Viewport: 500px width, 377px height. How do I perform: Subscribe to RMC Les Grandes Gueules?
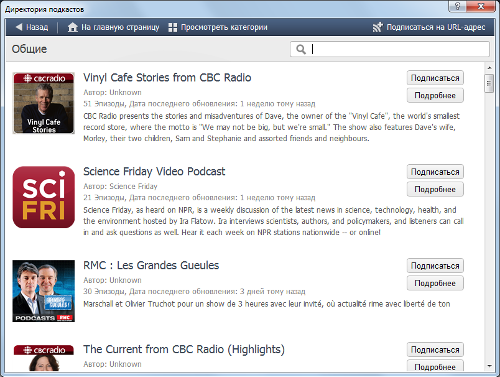pos(435,266)
